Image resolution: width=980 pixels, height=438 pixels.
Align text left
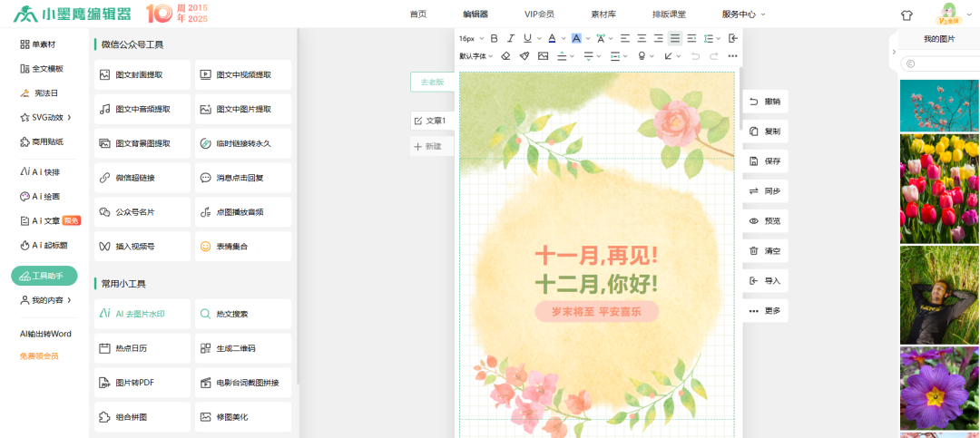(625, 39)
